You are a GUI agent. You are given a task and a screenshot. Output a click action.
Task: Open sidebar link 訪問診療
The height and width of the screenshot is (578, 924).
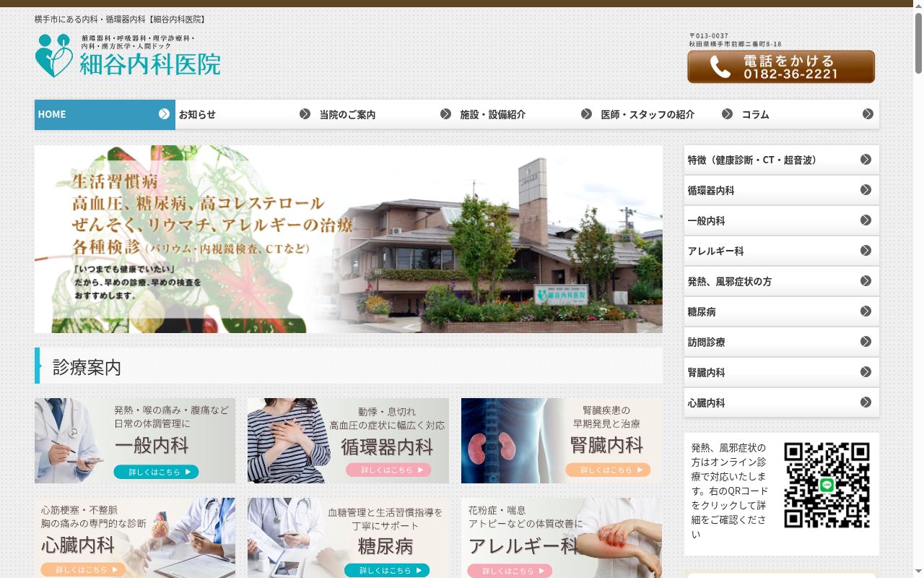click(782, 342)
